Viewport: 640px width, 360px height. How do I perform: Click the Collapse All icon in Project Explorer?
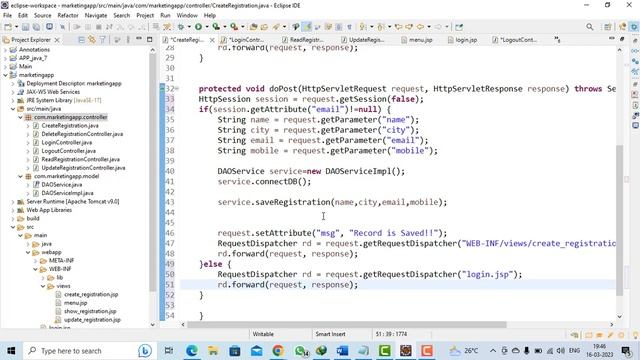coord(81,40)
